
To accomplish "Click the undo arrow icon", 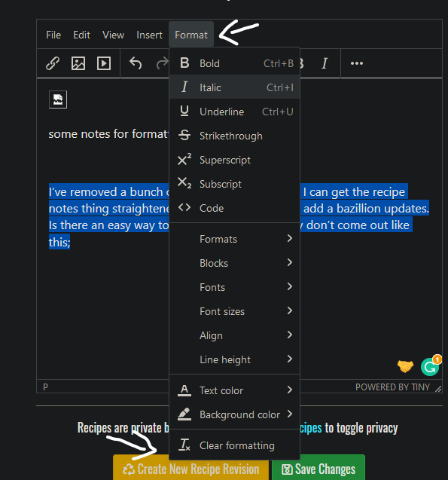I will point(136,63).
